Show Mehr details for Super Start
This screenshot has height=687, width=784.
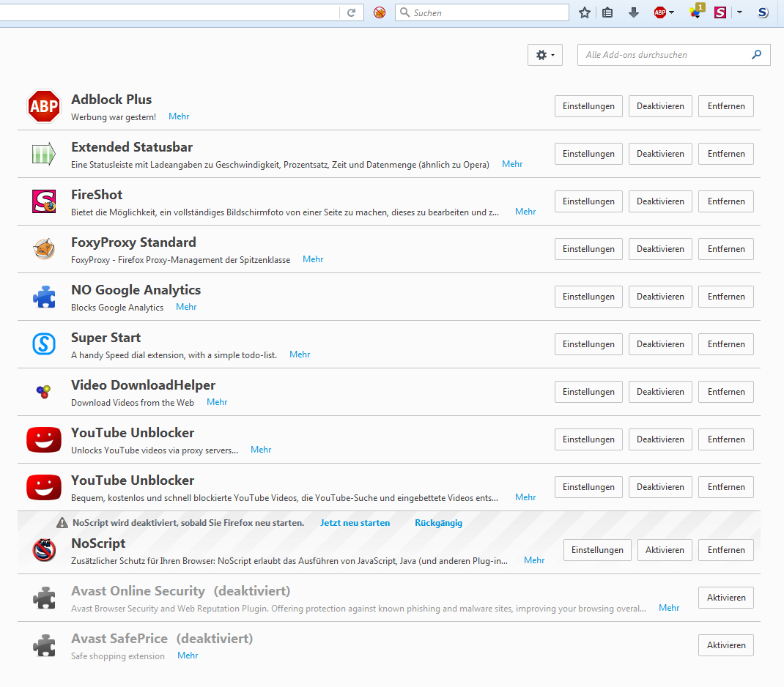(x=300, y=354)
